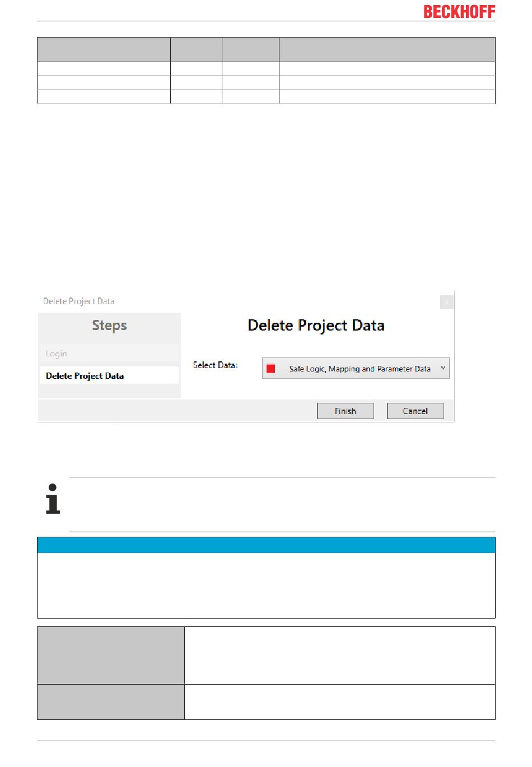532x767 pixels.
Task: Close the Delete Project Data dialog
Action: [x=446, y=303]
